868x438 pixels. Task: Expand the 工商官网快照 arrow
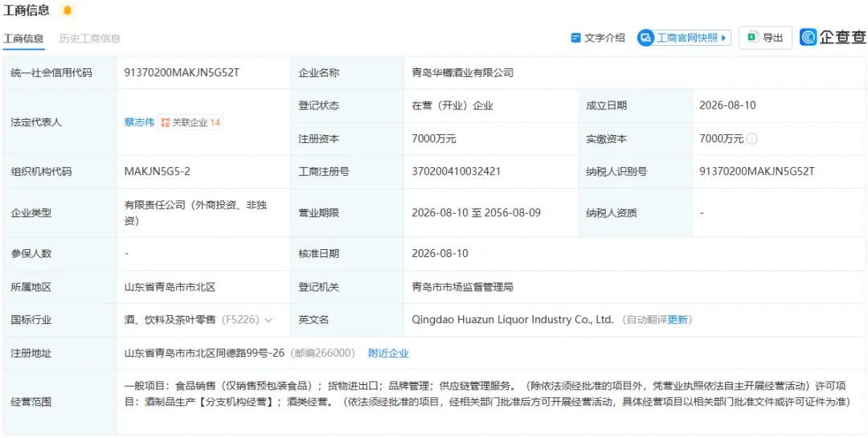coord(723,38)
